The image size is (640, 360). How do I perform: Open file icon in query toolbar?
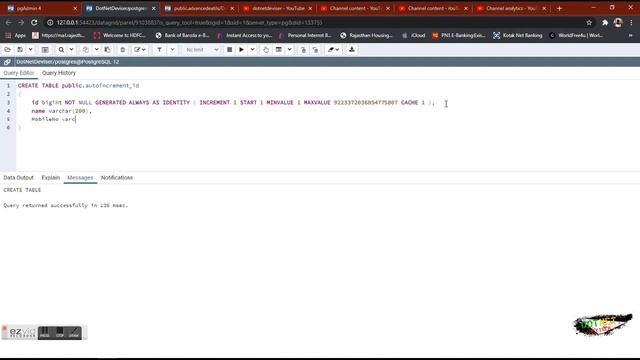7,49
